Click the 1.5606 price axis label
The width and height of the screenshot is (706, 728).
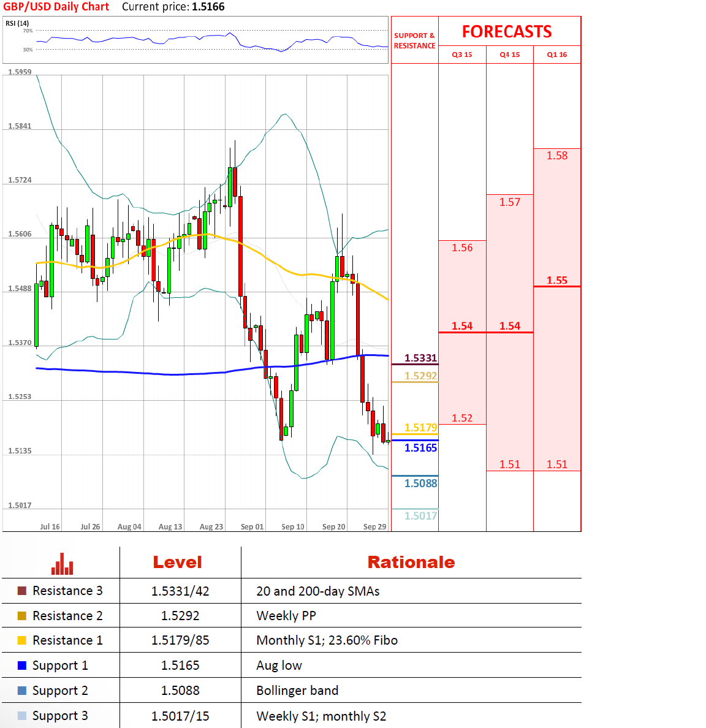click(x=20, y=234)
